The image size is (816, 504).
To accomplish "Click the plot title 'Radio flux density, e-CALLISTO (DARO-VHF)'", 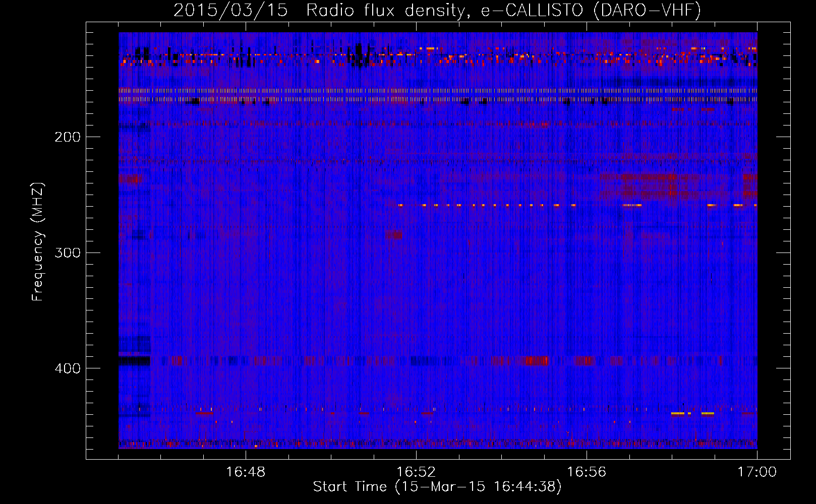I will tap(503, 10).
